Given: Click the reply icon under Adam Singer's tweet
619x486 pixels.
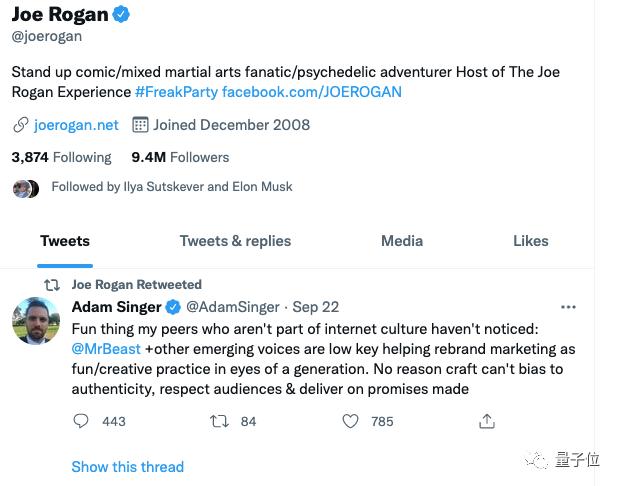Looking at the screenshot, I should [82, 421].
